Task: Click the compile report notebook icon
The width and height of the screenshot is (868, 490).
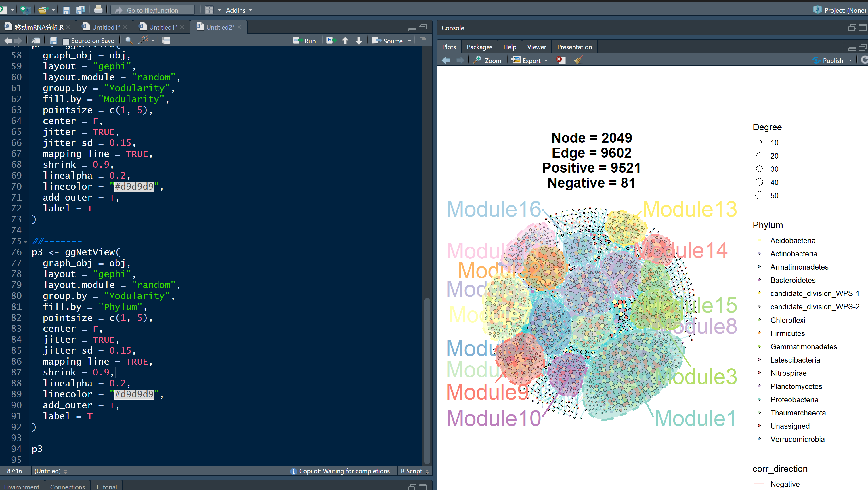Action: pyautogui.click(x=166, y=41)
